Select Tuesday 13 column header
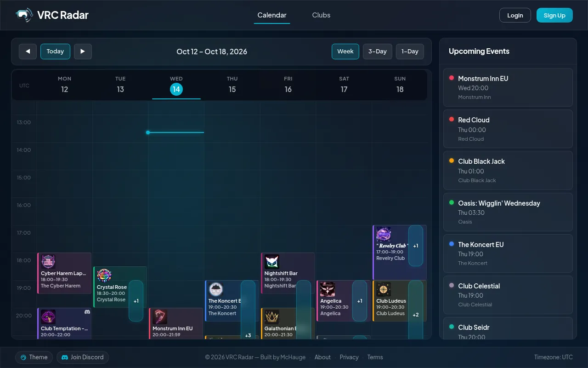 coord(120,85)
